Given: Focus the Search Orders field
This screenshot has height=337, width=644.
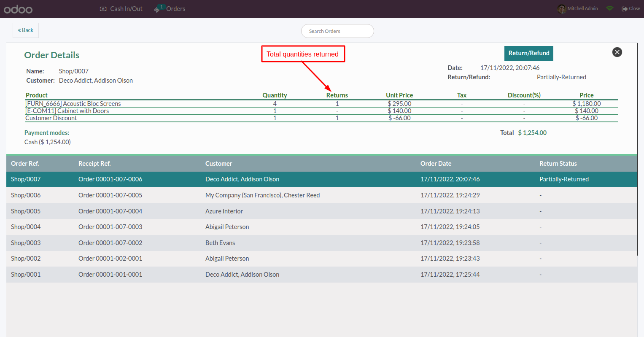Looking at the screenshot, I should tap(337, 31).
